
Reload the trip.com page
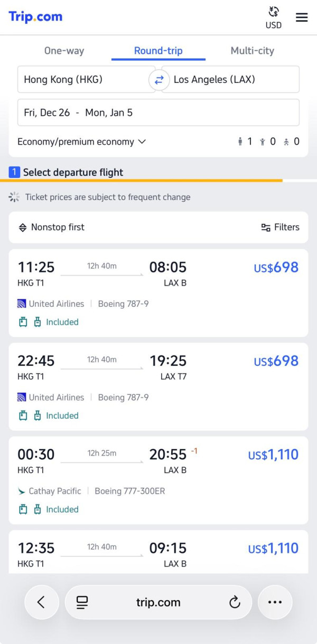pos(235,602)
